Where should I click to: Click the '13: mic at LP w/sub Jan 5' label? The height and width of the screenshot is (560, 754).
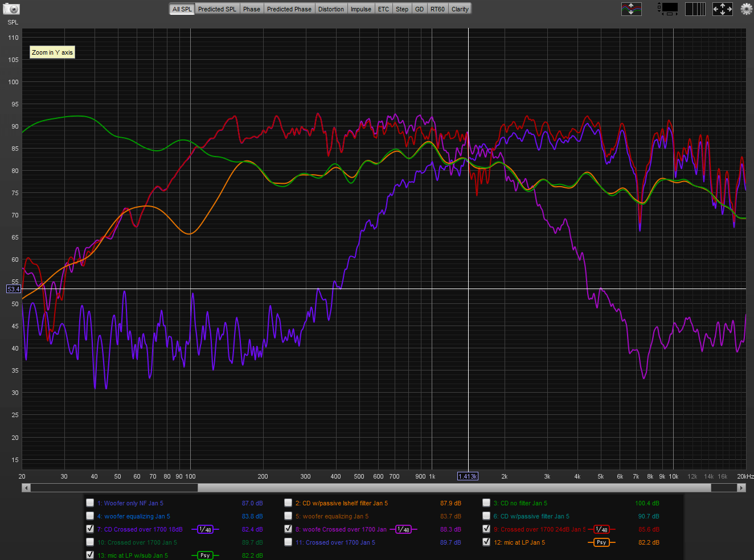point(133,555)
